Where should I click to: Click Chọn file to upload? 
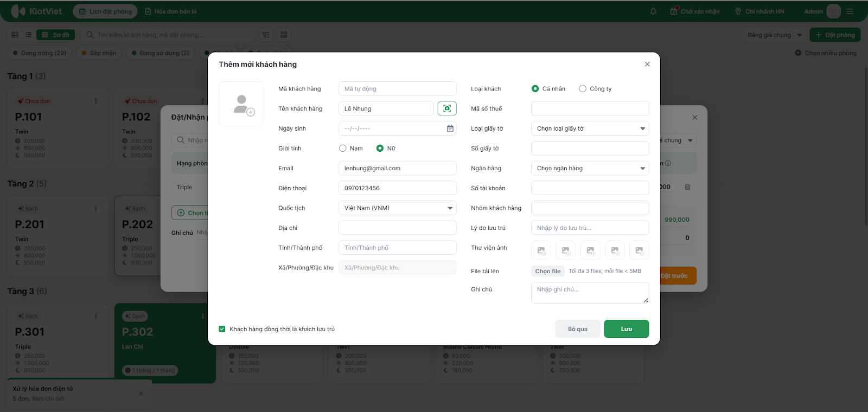(x=547, y=271)
